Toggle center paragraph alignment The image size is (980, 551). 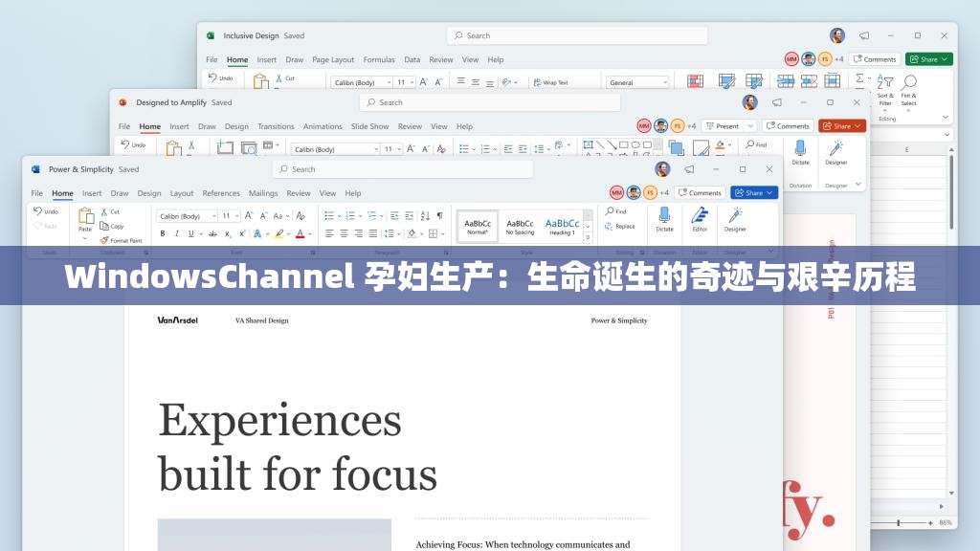coord(342,232)
